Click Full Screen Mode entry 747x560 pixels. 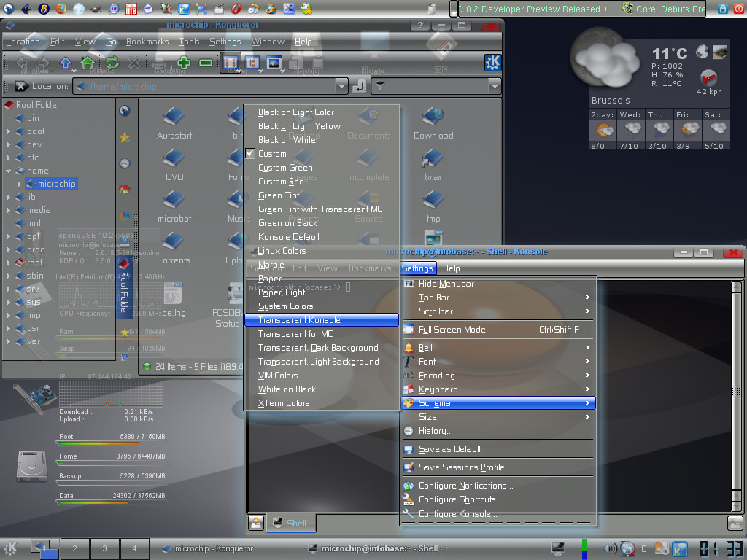point(498,330)
